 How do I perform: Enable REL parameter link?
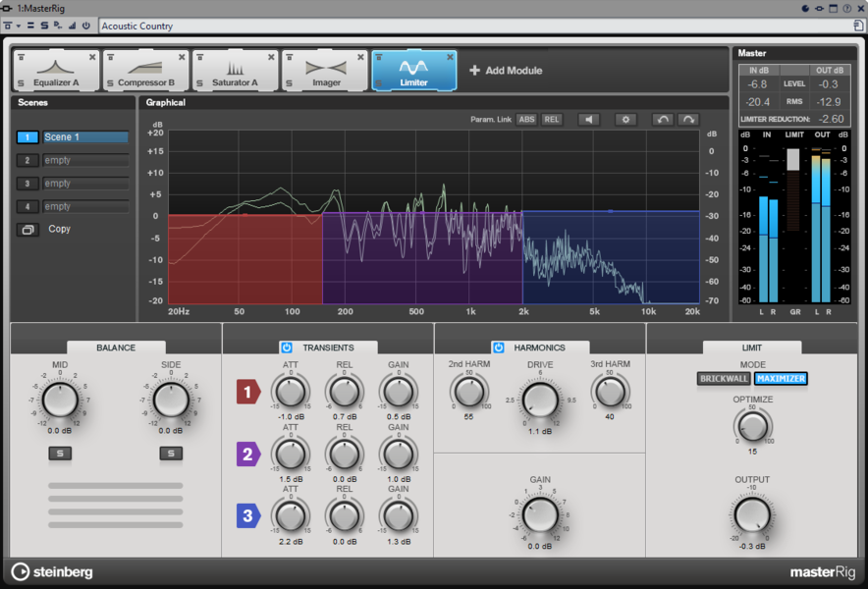(x=552, y=120)
